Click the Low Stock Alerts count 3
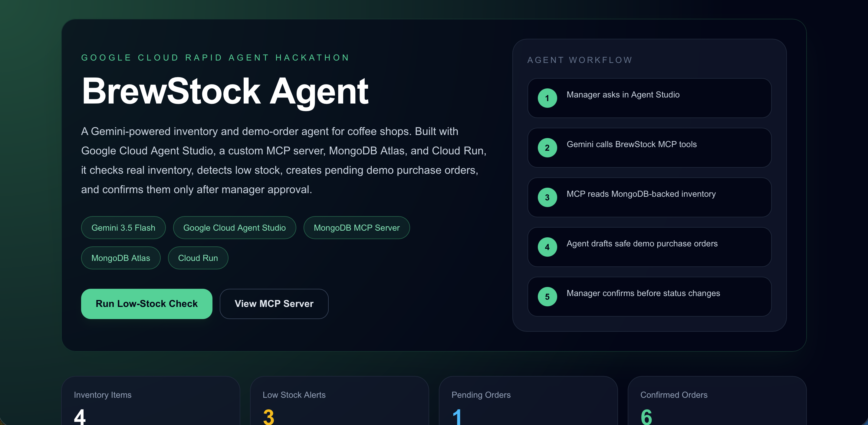 pyautogui.click(x=268, y=417)
